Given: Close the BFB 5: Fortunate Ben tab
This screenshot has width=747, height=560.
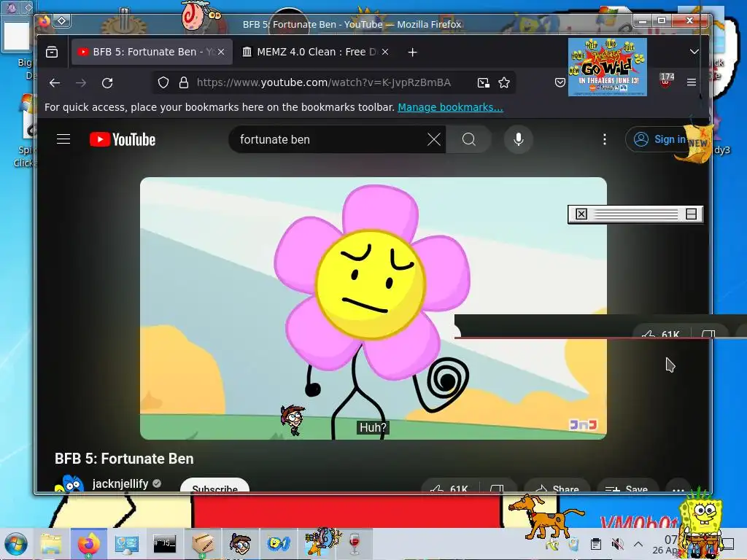Looking at the screenshot, I should point(221,52).
